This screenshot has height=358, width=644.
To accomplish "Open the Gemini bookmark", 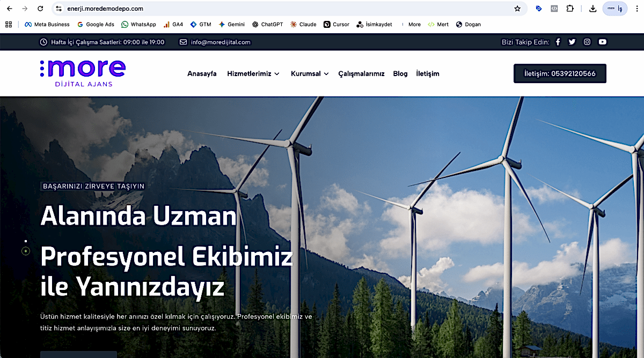I will (232, 24).
